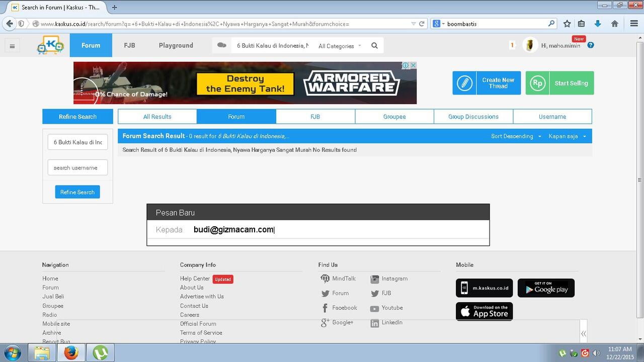This screenshot has height=362, width=644.
Task: Click the Kaskus logo icon
Action: pos(50,45)
